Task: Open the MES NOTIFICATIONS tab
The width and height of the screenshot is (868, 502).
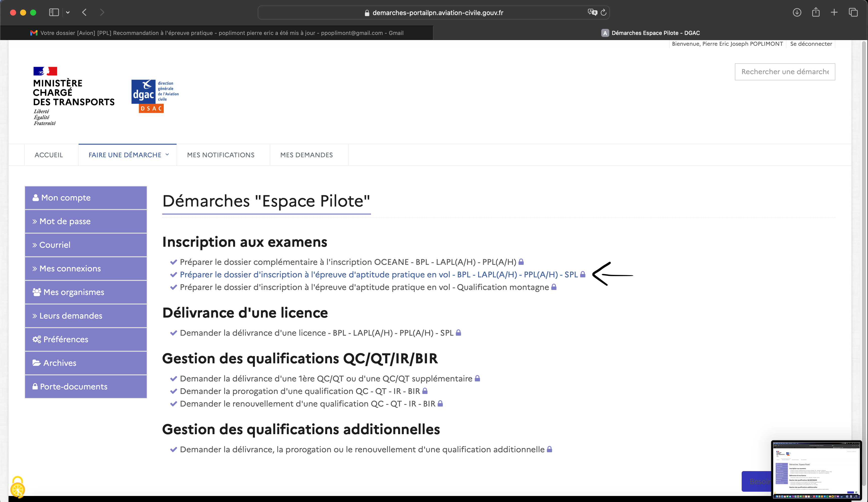Action: (x=221, y=155)
